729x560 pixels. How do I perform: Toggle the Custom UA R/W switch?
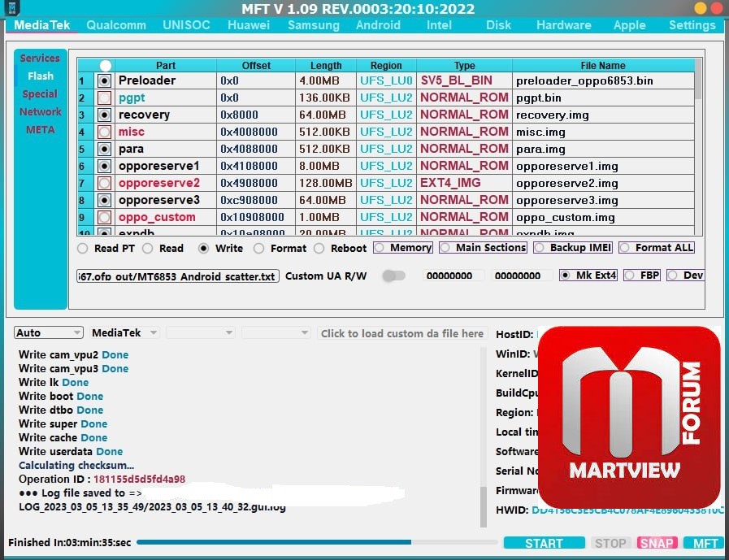click(x=394, y=276)
